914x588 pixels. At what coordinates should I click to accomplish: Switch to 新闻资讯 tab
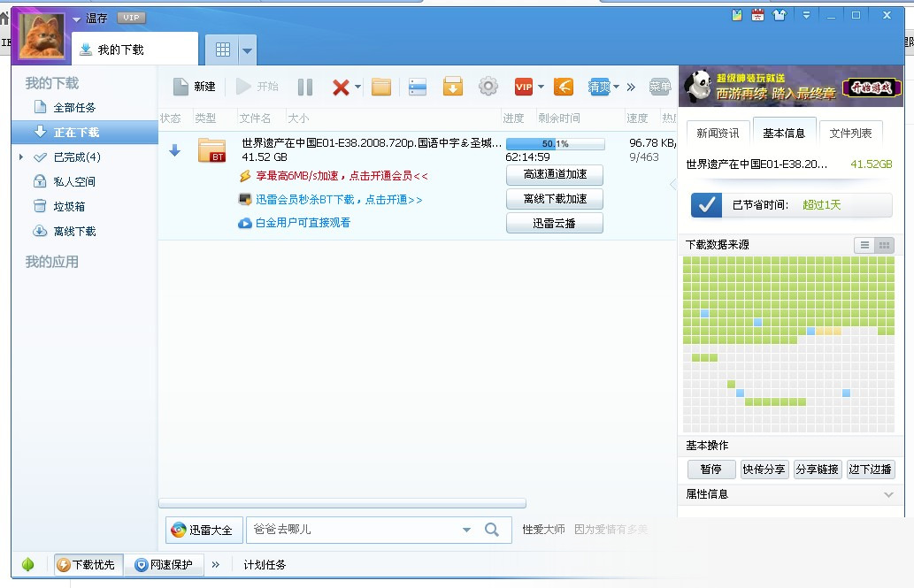(x=718, y=134)
